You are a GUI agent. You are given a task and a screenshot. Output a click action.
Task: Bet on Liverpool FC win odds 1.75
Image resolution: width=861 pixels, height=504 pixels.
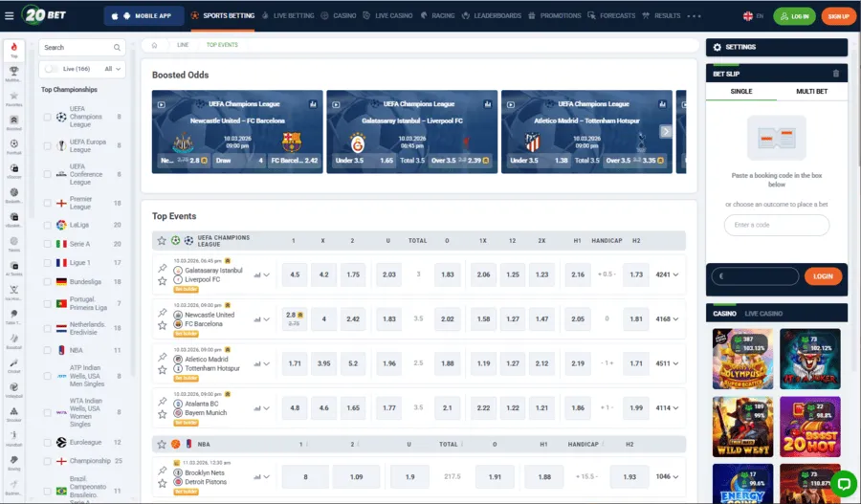point(353,274)
